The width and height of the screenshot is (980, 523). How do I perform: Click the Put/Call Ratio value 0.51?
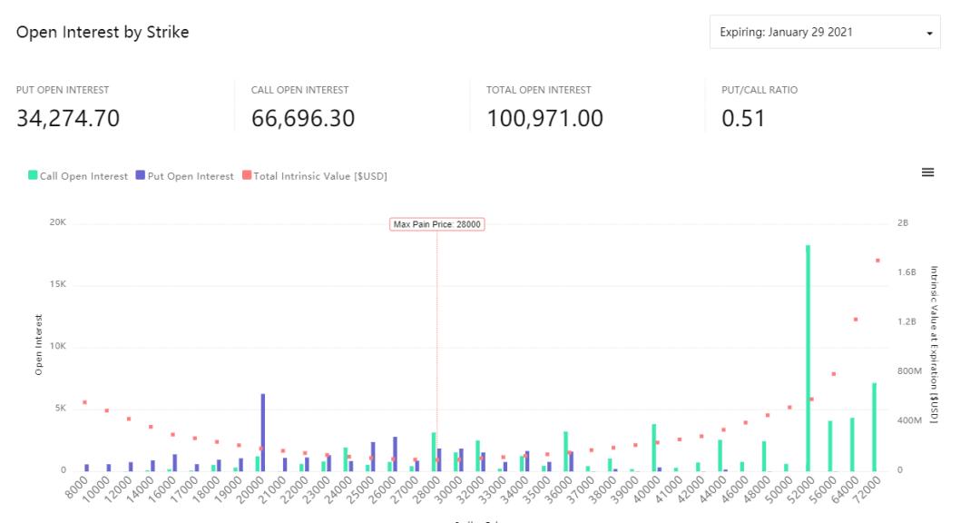pyautogui.click(x=743, y=119)
